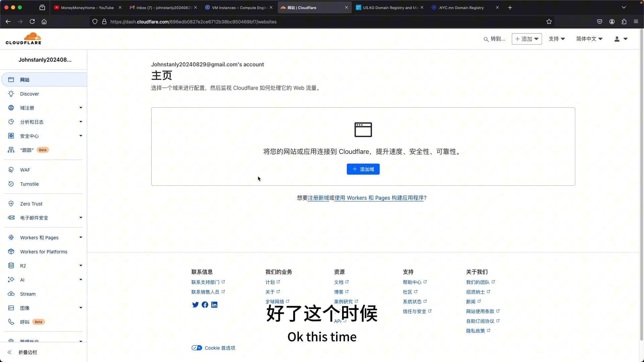644x362 pixels.
Task: Bookmark this page with the star icon
Action: (x=549, y=21)
